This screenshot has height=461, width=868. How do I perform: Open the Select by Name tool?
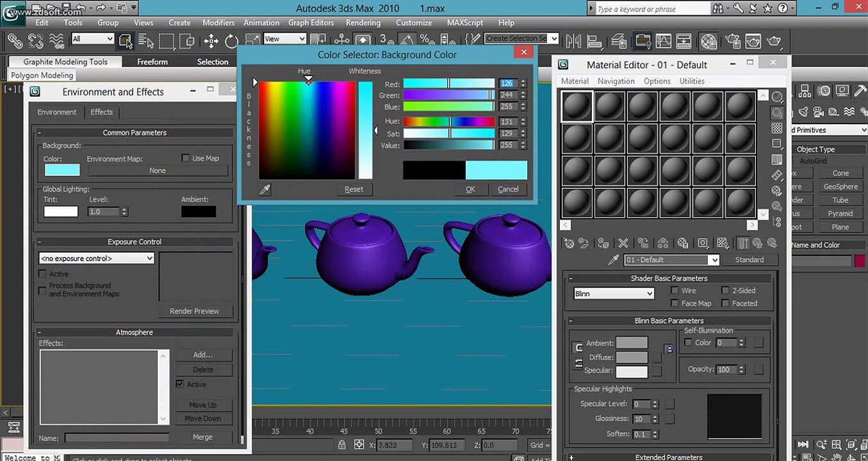click(145, 41)
